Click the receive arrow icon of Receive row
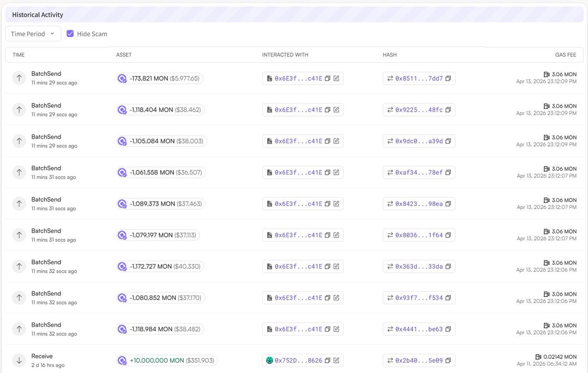Viewport: 588px width, 373px height. [x=19, y=360]
